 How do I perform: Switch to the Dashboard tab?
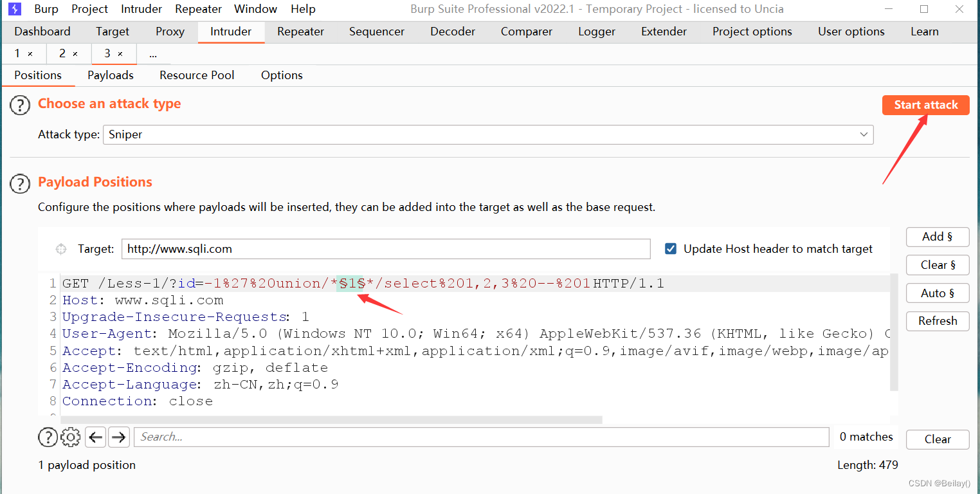coord(42,32)
